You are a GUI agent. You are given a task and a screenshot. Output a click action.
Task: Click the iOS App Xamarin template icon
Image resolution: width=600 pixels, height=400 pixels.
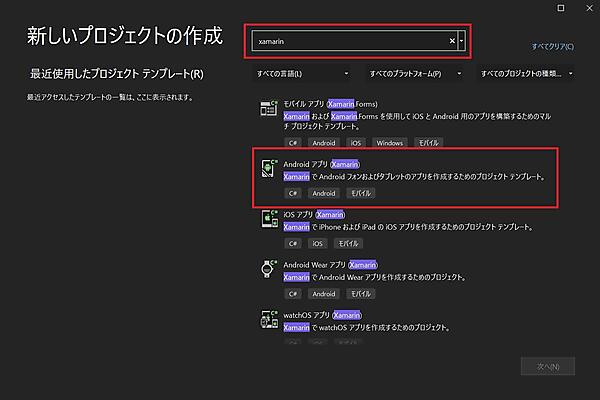(267, 220)
